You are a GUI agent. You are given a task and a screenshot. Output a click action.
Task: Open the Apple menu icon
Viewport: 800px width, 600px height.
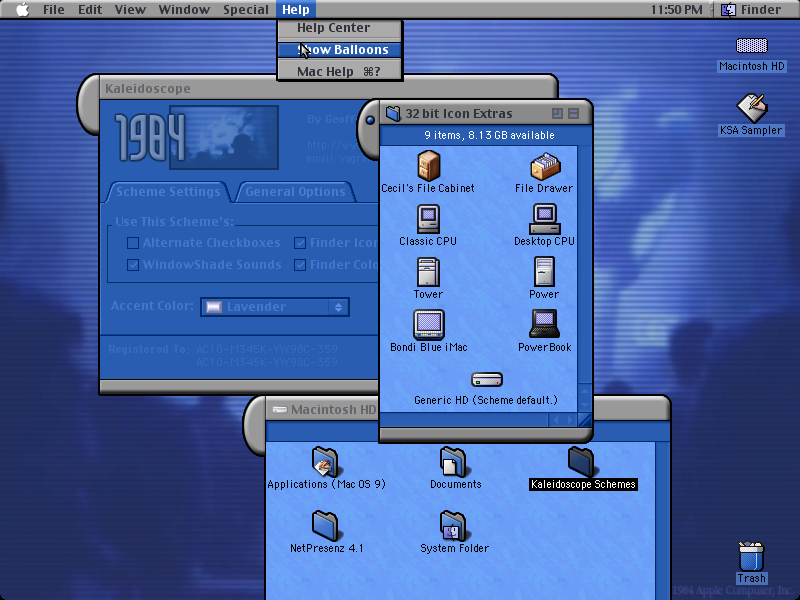click(x=23, y=9)
